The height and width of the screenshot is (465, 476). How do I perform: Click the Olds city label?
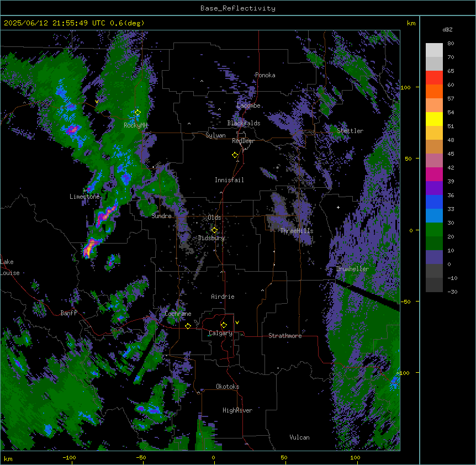coord(214,218)
